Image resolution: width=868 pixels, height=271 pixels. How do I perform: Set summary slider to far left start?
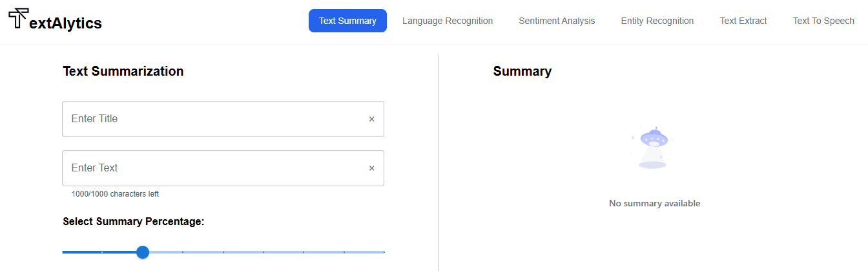pos(63,252)
